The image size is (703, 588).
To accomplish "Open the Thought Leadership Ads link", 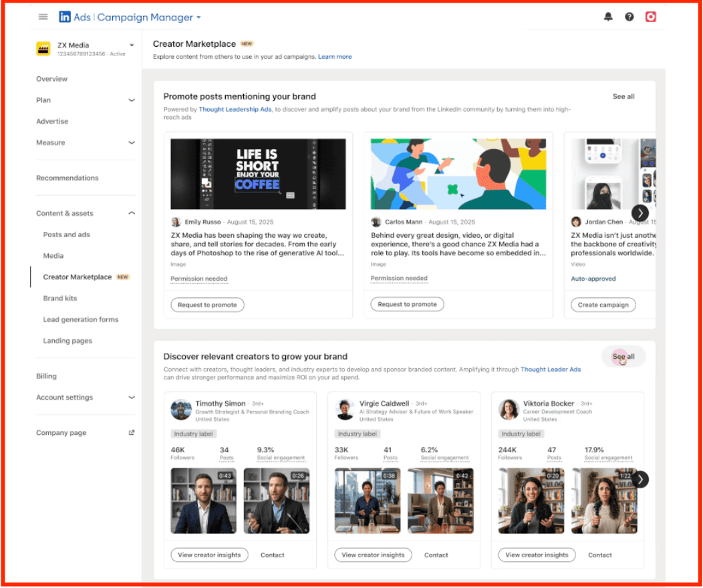I will [235, 110].
